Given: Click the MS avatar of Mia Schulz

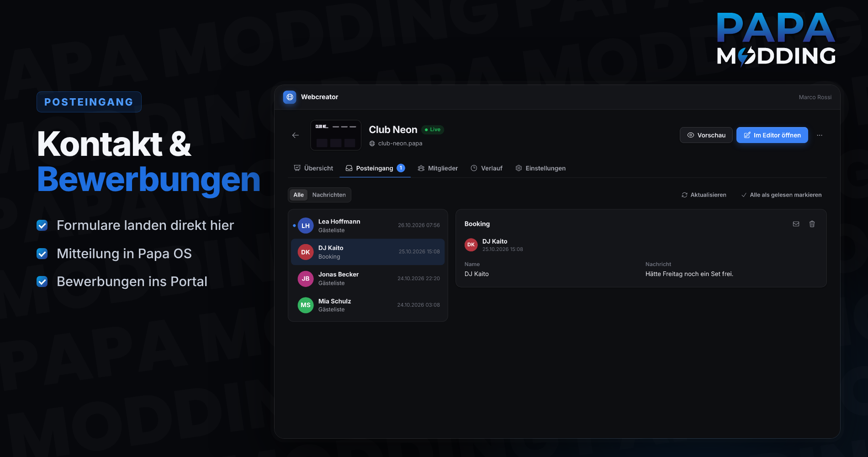Looking at the screenshot, I should click(x=306, y=305).
